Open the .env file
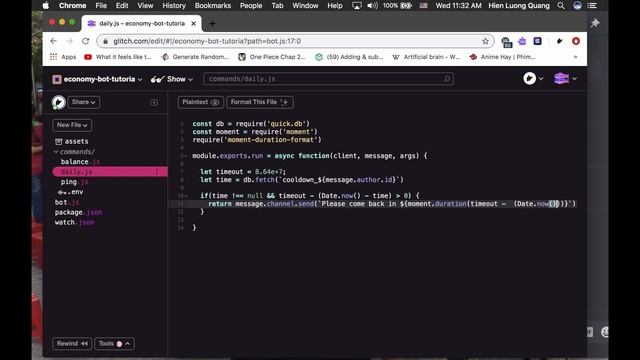The width and height of the screenshot is (640, 360). coord(71,192)
